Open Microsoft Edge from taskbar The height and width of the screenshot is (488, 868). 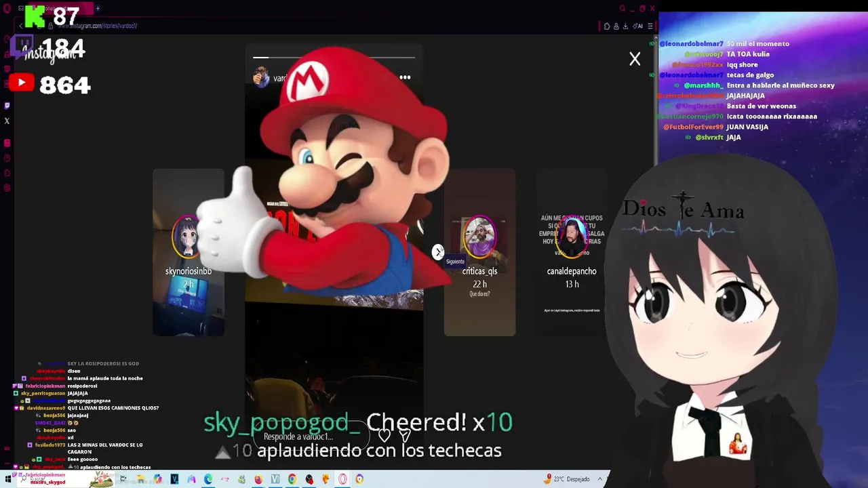[x=208, y=479]
